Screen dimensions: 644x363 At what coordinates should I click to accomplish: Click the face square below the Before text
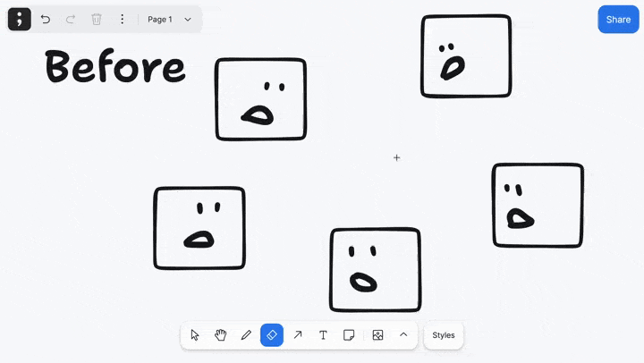coord(199,228)
